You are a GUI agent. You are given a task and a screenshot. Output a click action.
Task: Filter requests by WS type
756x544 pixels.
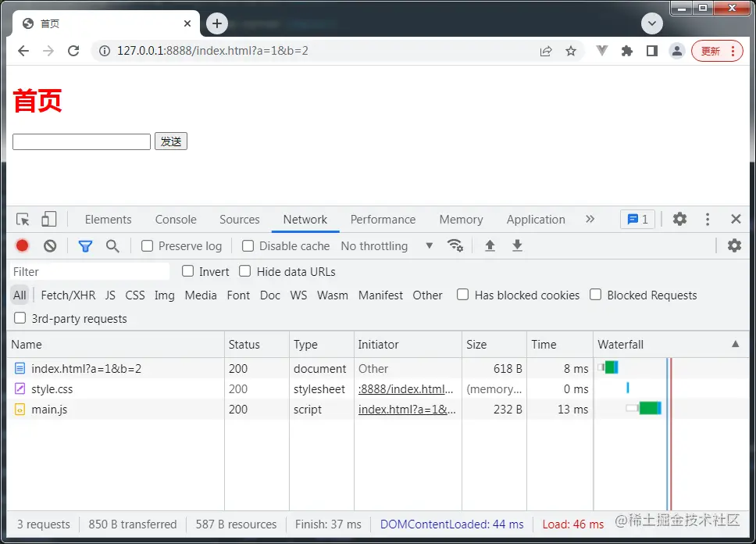pyautogui.click(x=298, y=295)
